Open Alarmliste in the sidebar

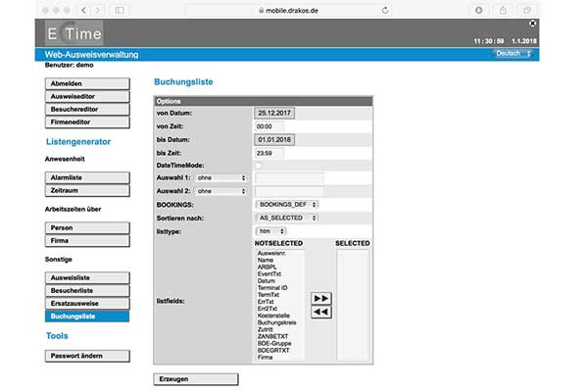87,177
